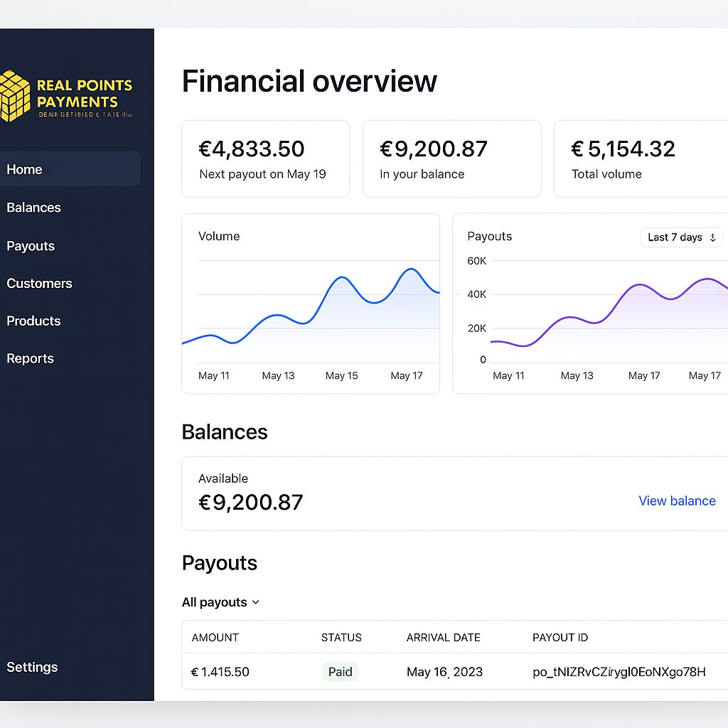
Task: Select the €5,154.32 total volume card
Action: coord(641,159)
